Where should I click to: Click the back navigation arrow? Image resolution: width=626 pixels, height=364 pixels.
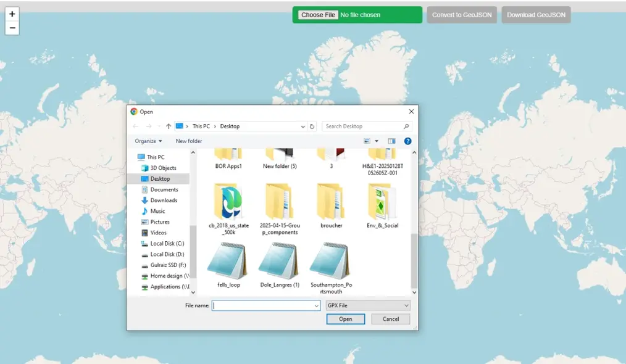click(x=135, y=126)
